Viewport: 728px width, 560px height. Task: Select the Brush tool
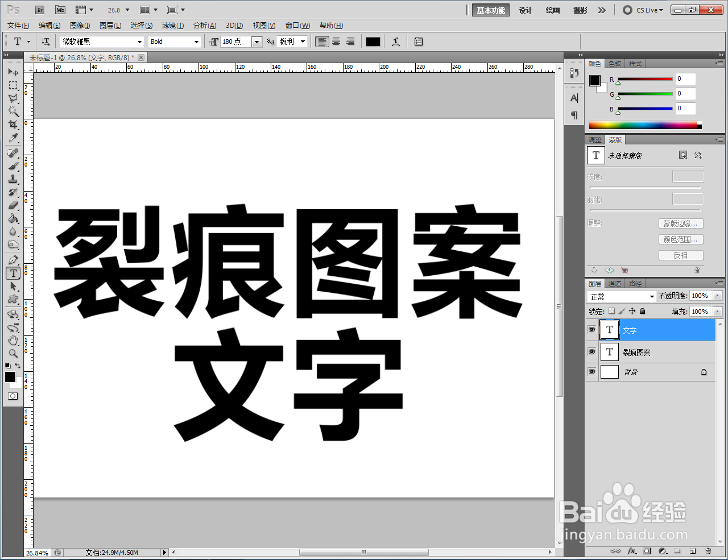[13, 165]
